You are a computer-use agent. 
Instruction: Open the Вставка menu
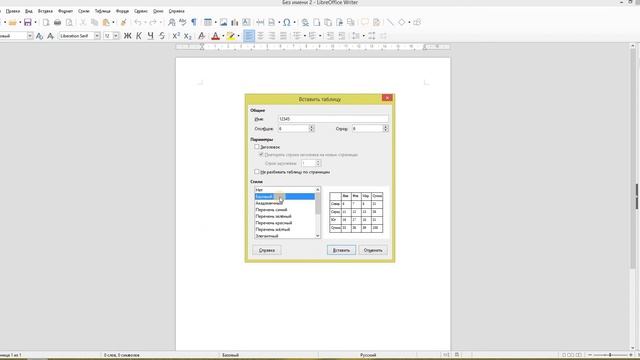[x=45, y=11]
